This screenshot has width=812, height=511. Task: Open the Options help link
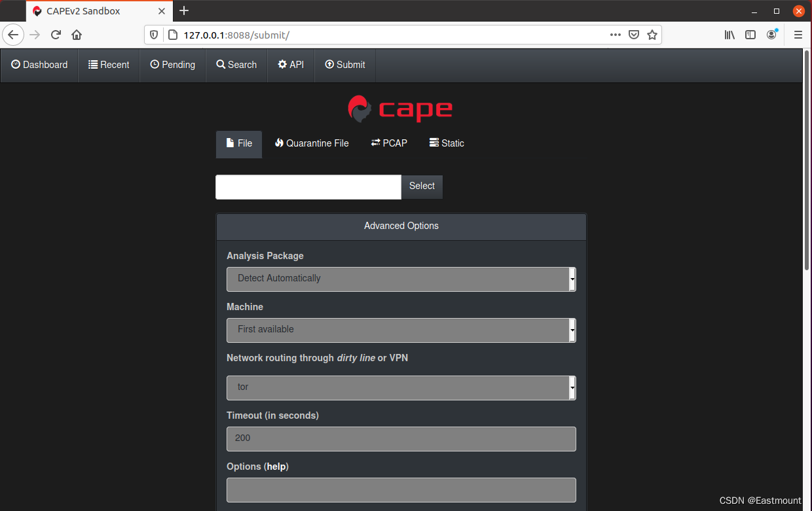coord(276,467)
